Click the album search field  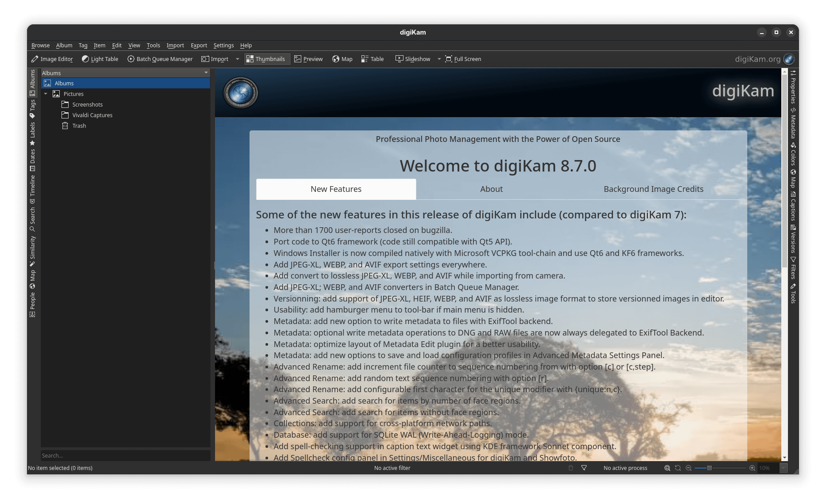(125, 455)
